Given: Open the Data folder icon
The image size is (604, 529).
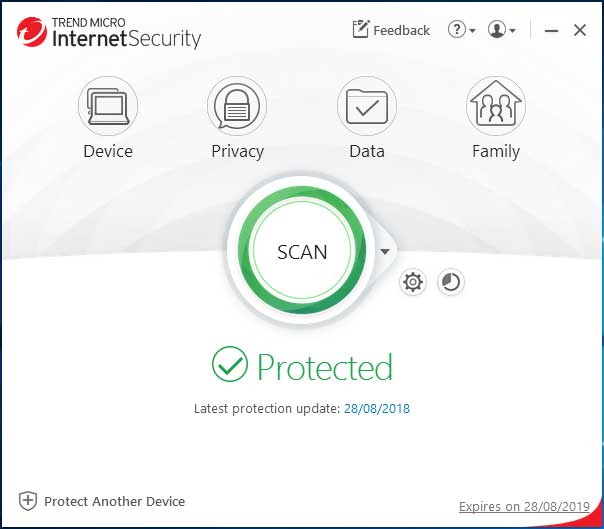Looking at the screenshot, I should pyautogui.click(x=367, y=106).
